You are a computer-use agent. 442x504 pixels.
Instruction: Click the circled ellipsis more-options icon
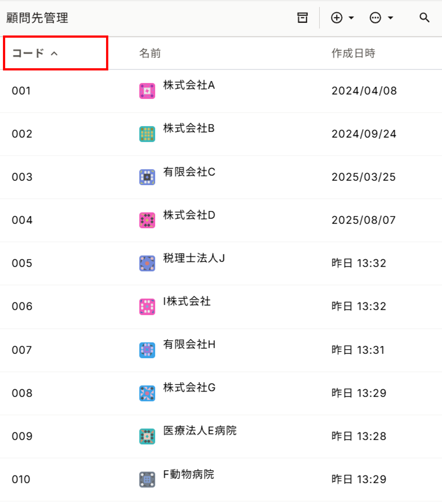[375, 18]
